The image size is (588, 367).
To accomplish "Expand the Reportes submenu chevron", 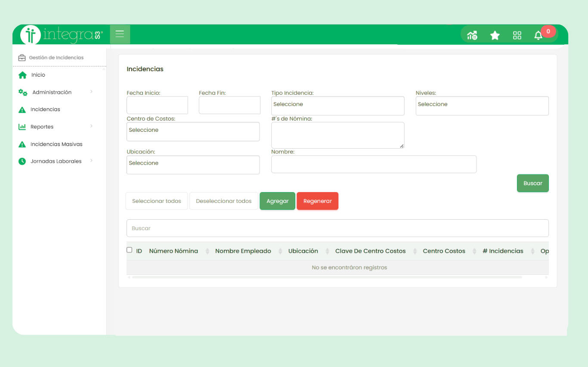I will 91,126.
